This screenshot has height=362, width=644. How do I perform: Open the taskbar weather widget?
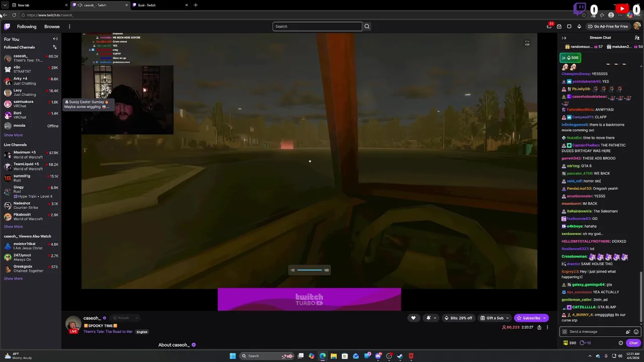pos(18,356)
